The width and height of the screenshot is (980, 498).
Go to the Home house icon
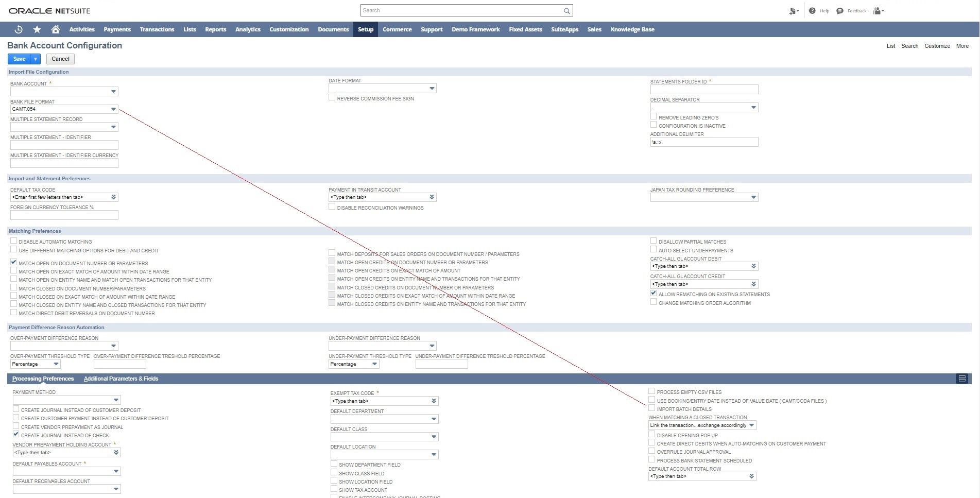(56, 29)
